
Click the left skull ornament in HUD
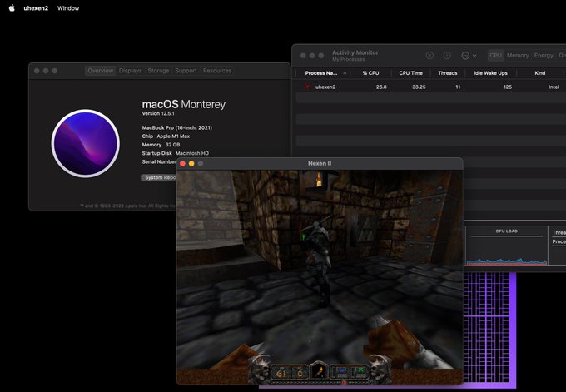[x=260, y=369]
